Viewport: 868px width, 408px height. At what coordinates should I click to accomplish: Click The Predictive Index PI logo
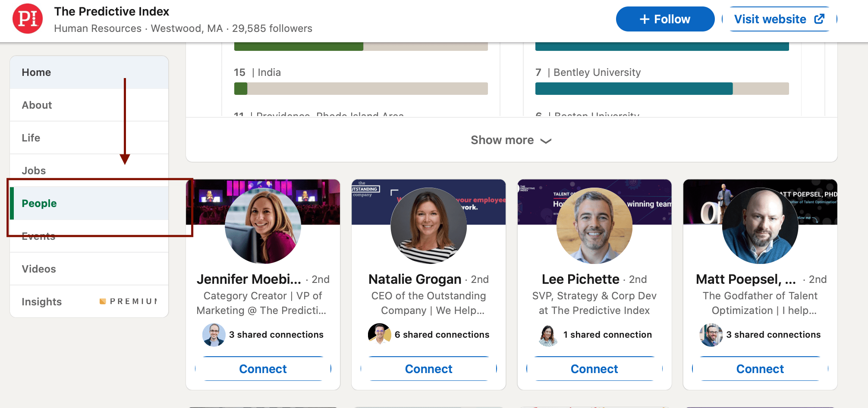pyautogui.click(x=28, y=19)
